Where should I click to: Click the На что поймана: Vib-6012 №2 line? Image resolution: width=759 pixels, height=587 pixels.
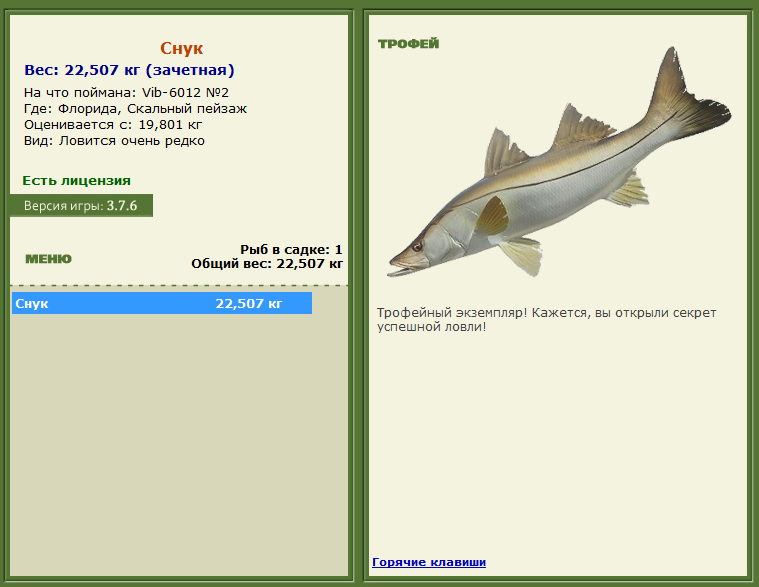tap(126, 92)
